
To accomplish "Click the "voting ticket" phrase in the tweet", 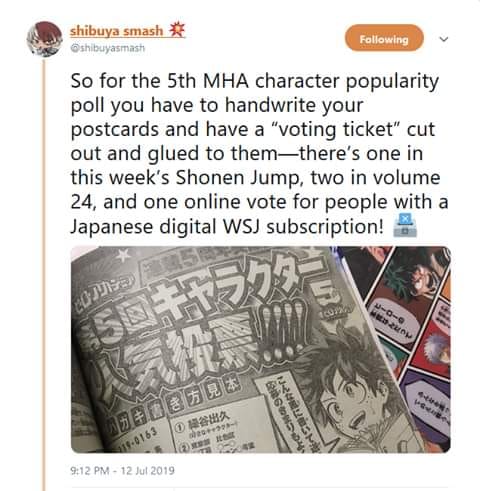I will click(x=336, y=129).
